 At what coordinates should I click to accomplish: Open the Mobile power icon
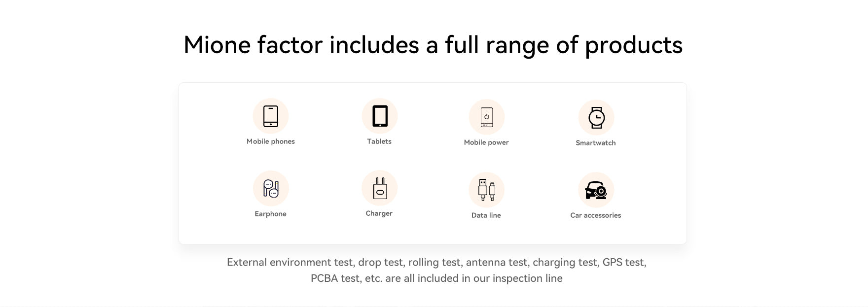point(487,117)
